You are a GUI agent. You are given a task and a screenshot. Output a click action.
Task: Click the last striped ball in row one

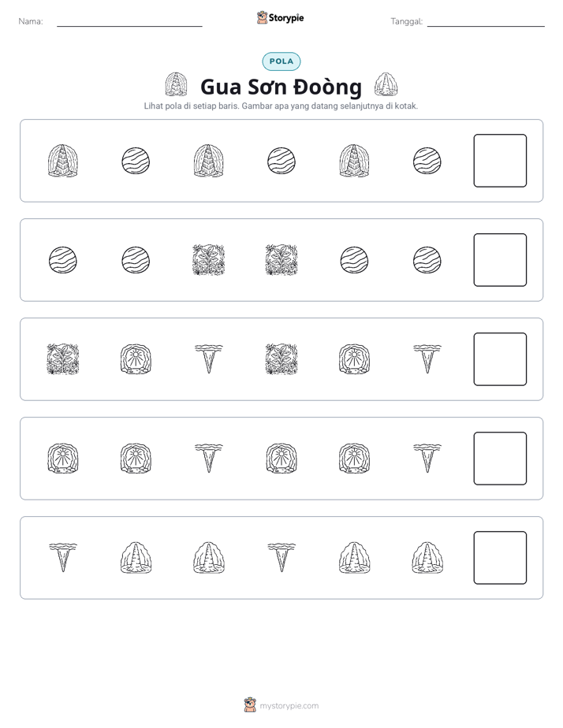(x=427, y=161)
